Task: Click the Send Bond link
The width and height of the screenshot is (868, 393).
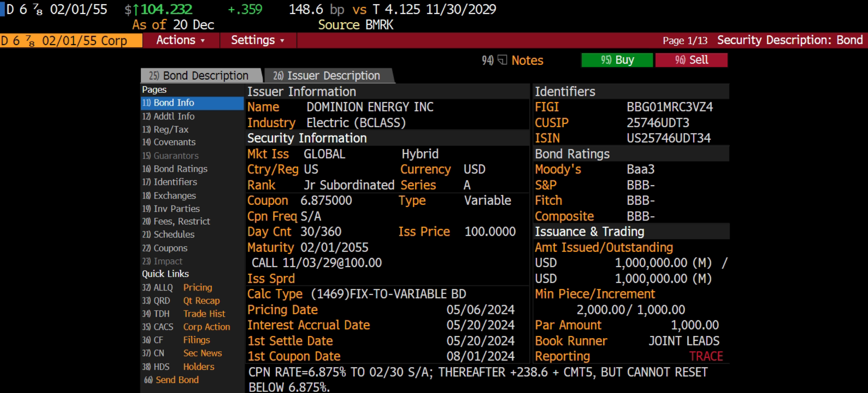Action: point(172,380)
